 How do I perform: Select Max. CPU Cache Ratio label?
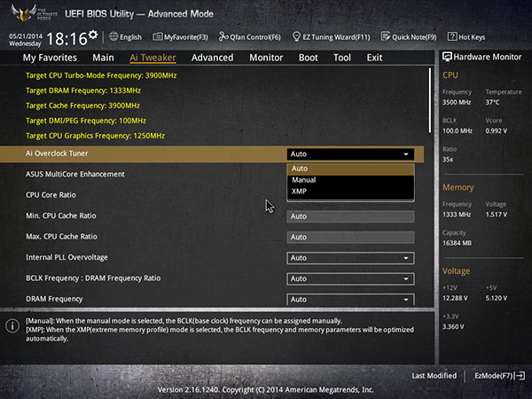[61, 237]
